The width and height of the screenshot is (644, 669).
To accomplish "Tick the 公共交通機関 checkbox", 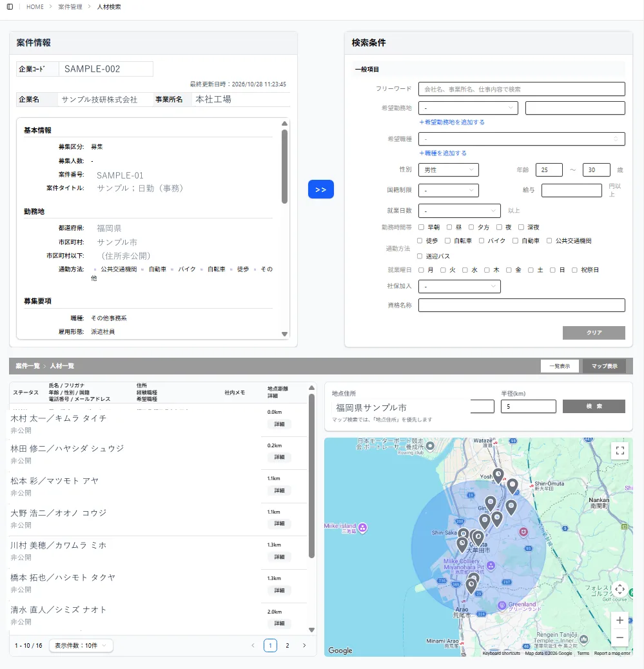I will coord(549,240).
